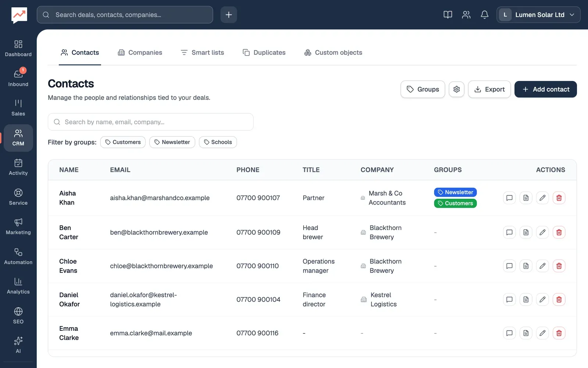Delete the Emma Clarke contact
This screenshot has height=368, width=588.
559,333
